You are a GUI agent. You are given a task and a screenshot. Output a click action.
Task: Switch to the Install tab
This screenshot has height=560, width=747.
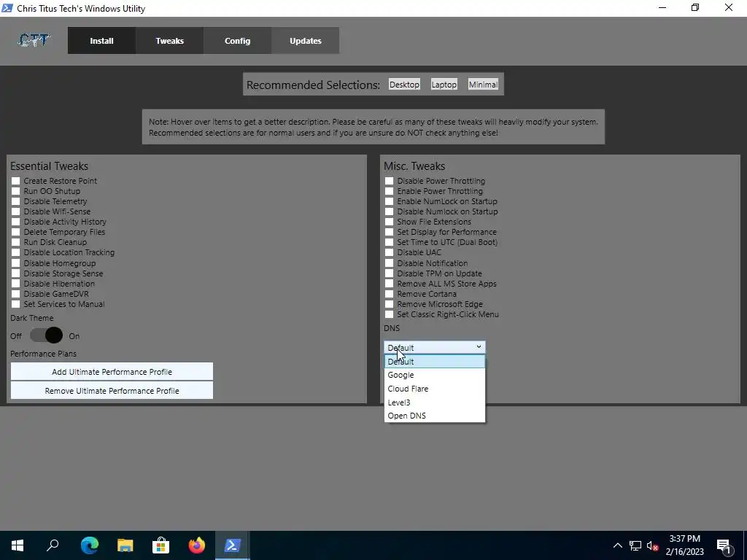point(101,41)
